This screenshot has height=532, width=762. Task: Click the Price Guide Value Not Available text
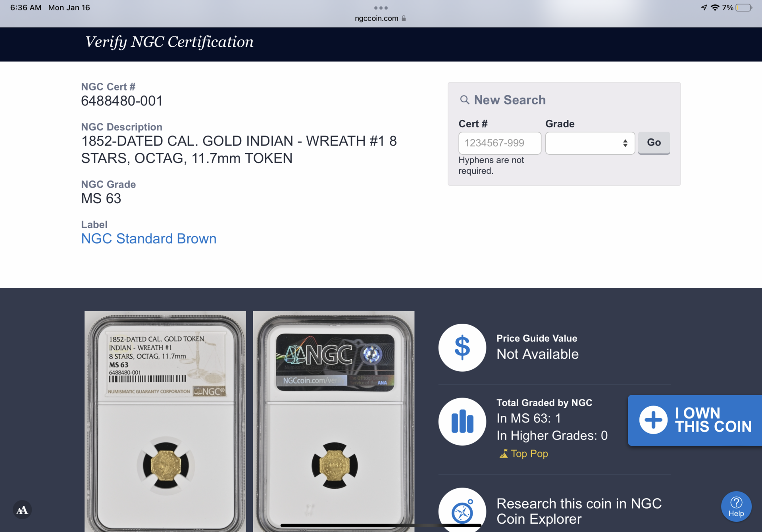(537, 354)
